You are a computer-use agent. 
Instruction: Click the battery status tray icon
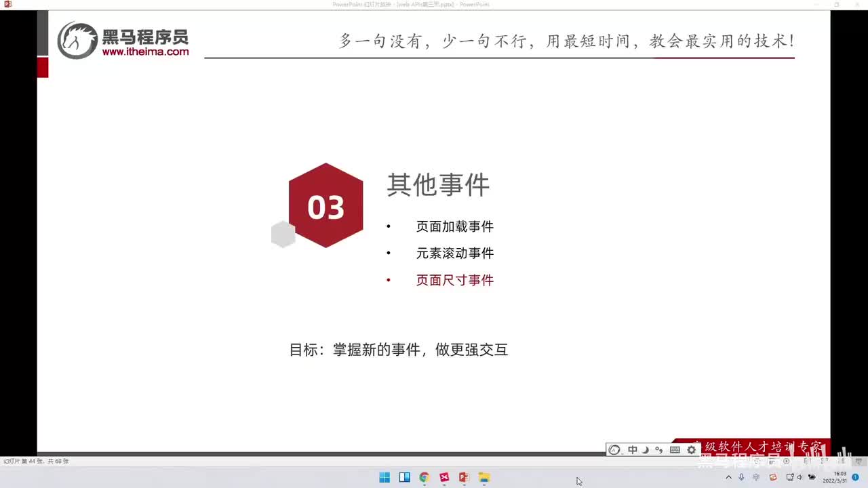812,477
